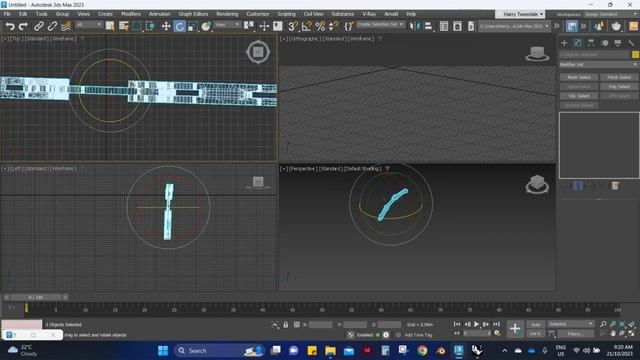Click the Play Animation button
Screen dimensions: 640x360
(x=476, y=324)
